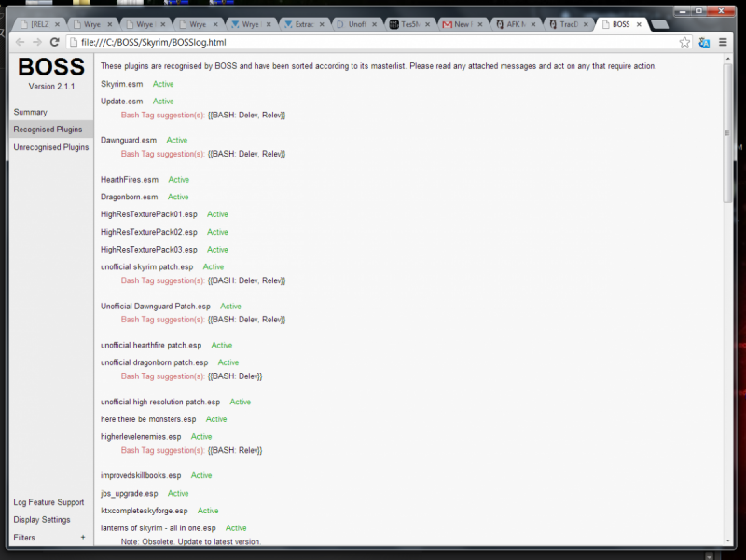
Task: Click the Active status next to Dragonborn.esm
Action: coord(178,197)
